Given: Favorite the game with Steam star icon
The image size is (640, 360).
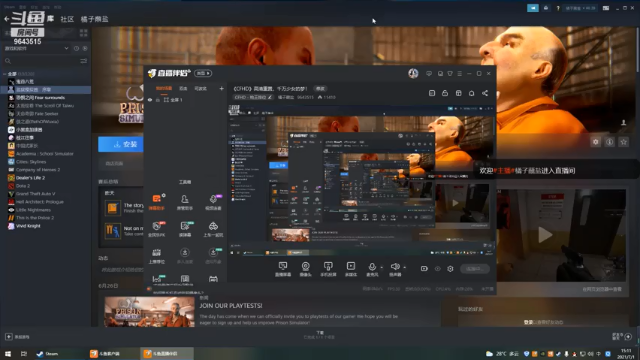Looking at the screenshot, I should [623, 142].
